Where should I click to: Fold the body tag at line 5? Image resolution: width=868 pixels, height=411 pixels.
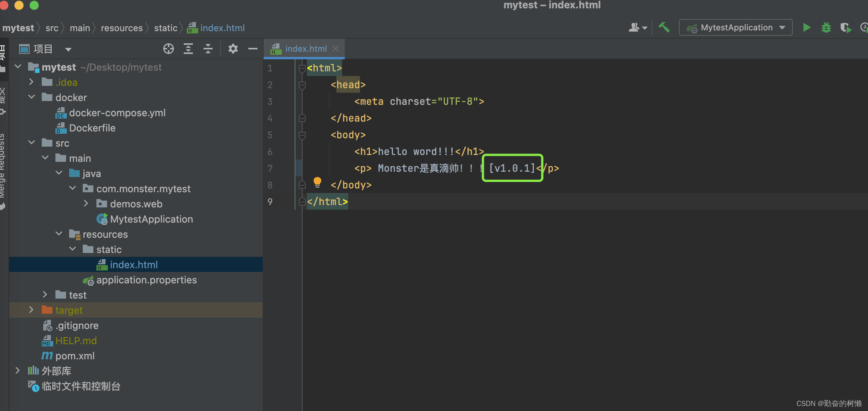302,135
